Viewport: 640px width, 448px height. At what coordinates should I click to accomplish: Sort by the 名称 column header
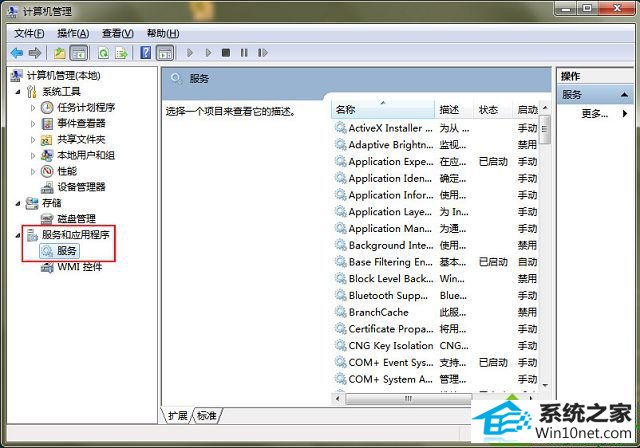click(x=383, y=110)
